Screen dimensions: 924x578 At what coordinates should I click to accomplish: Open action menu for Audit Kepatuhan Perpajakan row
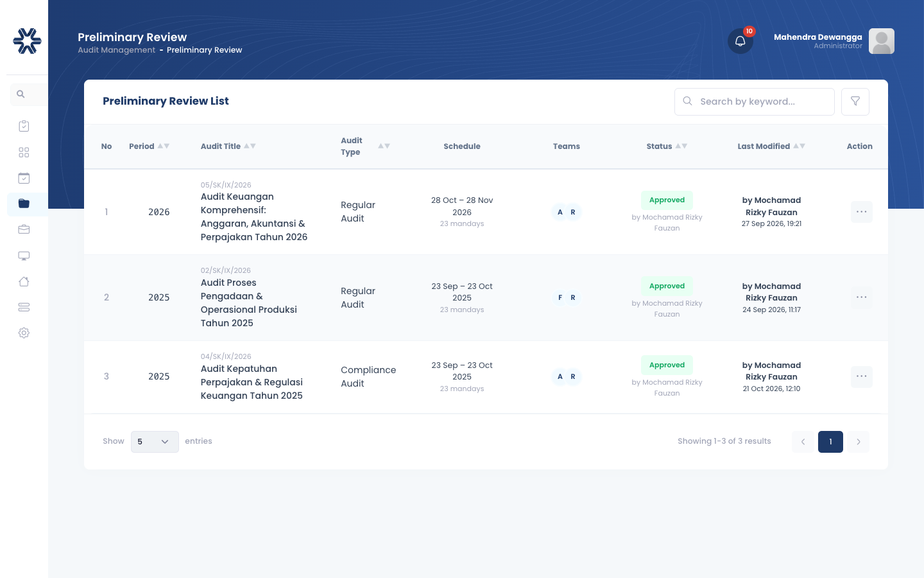coord(862,376)
